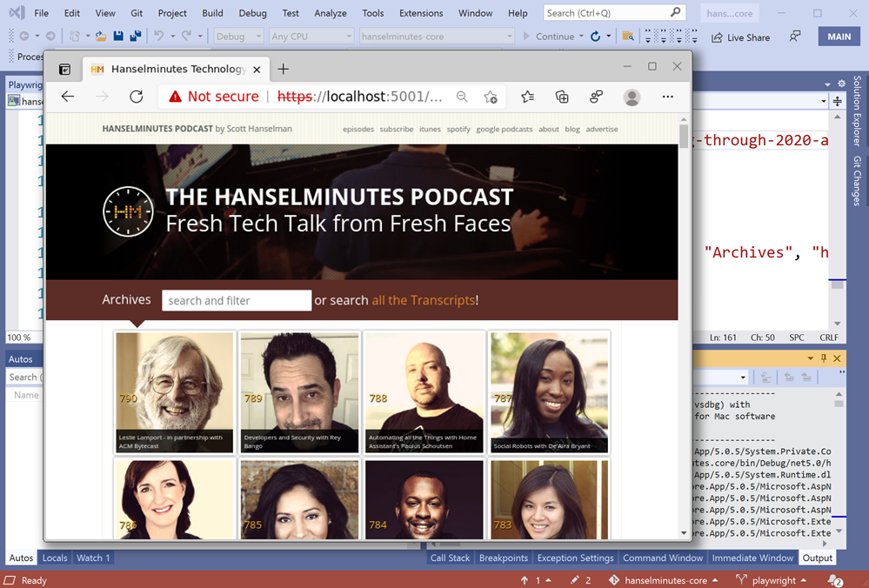Reload the localhost page in browser
The image size is (869, 588).
pyautogui.click(x=137, y=97)
